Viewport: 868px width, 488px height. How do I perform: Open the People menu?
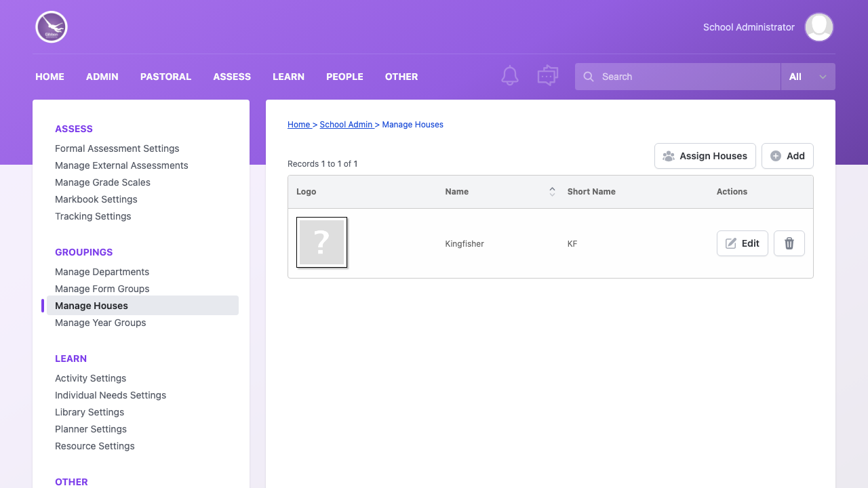tap(345, 77)
